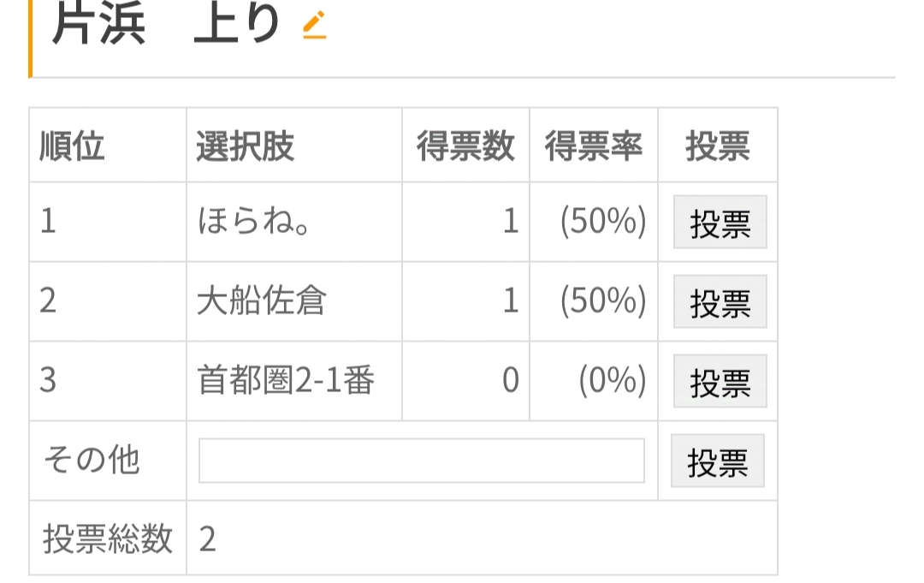Click the 投票総数 label cell
The height and width of the screenshot is (583, 924).
pos(108,538)
